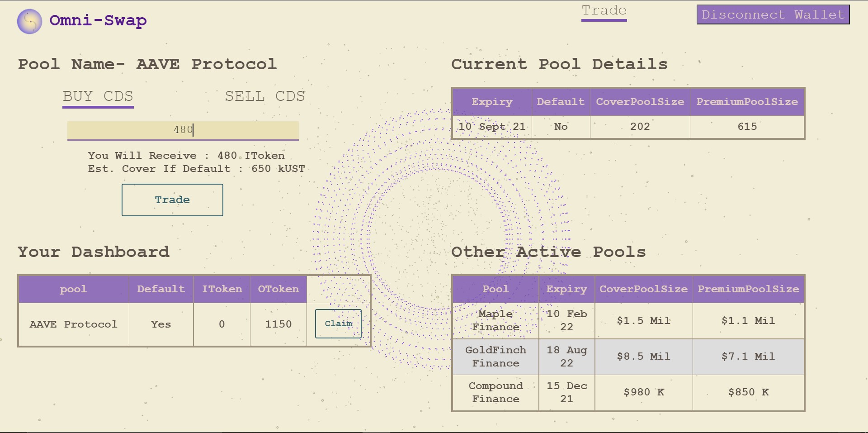
Task: Click the $8.5 Mil cover pool value
Action: [x=644, y=357]
